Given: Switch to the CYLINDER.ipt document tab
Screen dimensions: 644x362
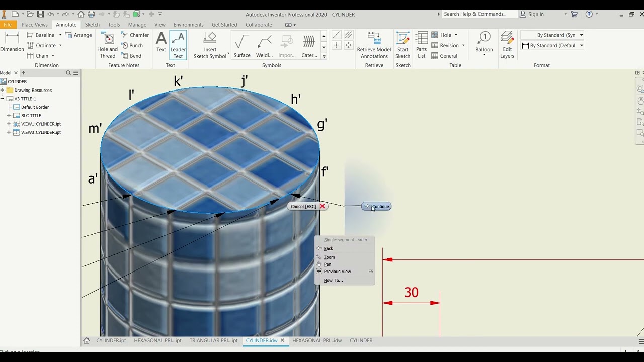Looking at the screenshot, I should coord(111,340).
